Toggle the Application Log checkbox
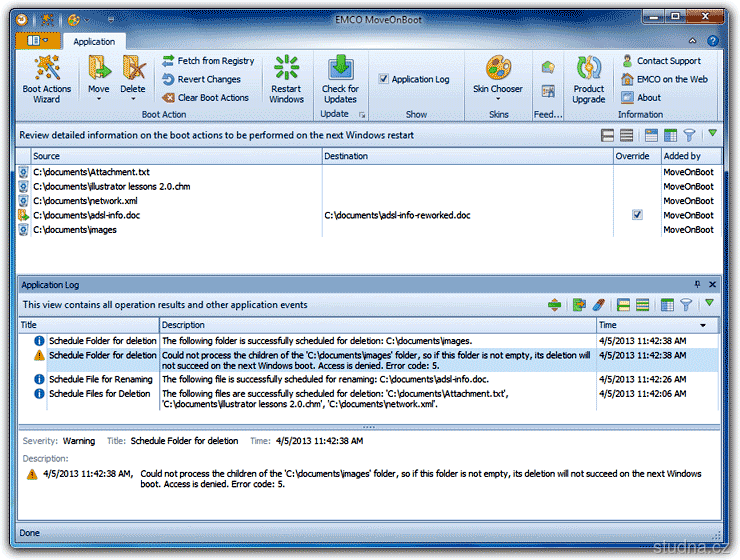The width and height of the screenshot is (740, 560). tap(384, 79)
